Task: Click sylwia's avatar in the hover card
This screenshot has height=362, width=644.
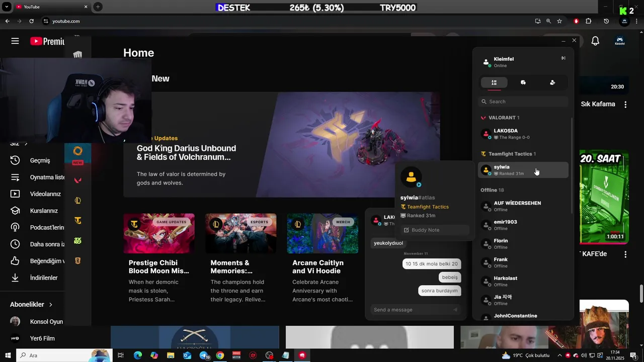Action: point(411,177)
